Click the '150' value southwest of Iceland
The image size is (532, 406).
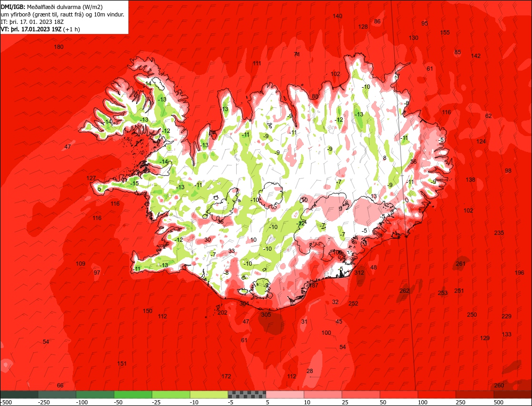coord(147,311)
